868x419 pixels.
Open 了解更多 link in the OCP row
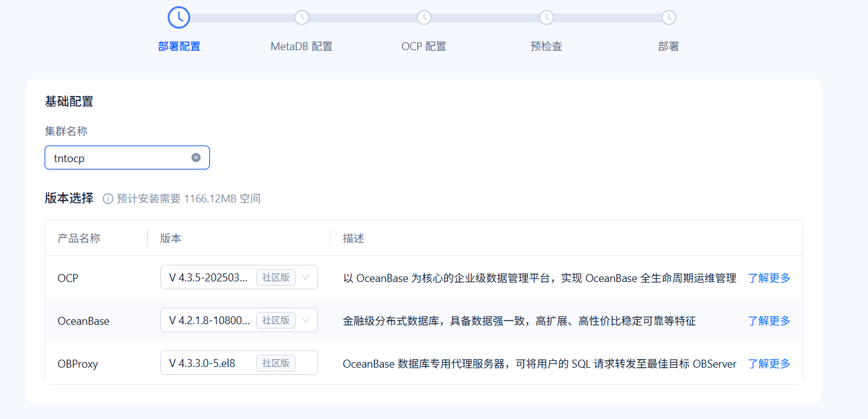coord(769,278)
